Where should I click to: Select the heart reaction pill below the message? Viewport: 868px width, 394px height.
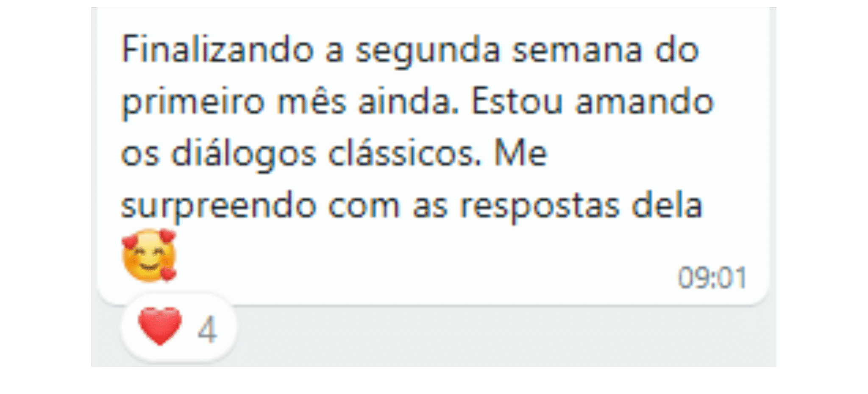pos(178,327)
